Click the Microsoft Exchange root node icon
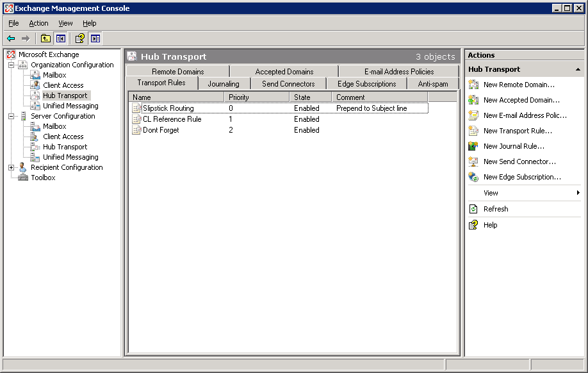Image resolution: width=588 pixels, height=373 pixels. (11, 54)
